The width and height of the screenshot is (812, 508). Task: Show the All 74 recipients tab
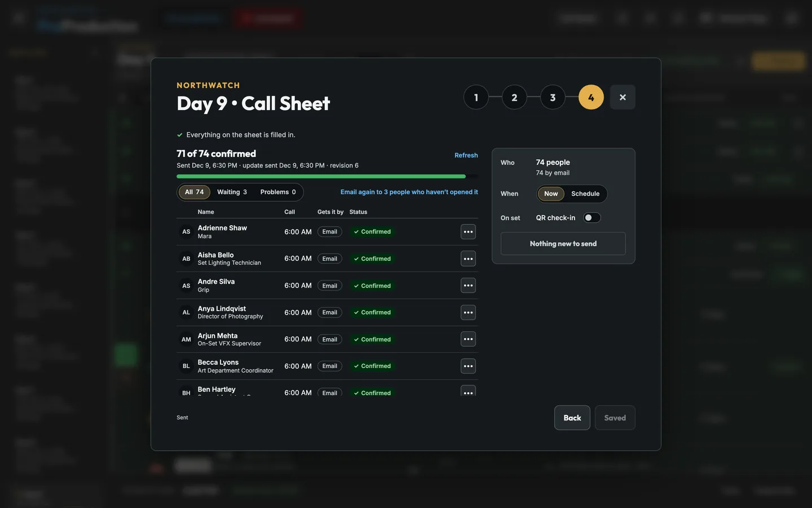(195, 192)
